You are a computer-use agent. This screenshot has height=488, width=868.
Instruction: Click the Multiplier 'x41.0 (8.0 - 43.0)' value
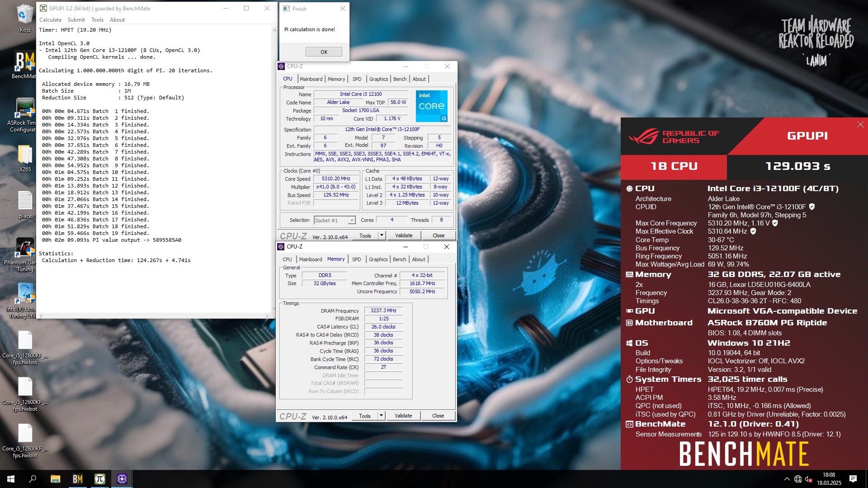336,187
